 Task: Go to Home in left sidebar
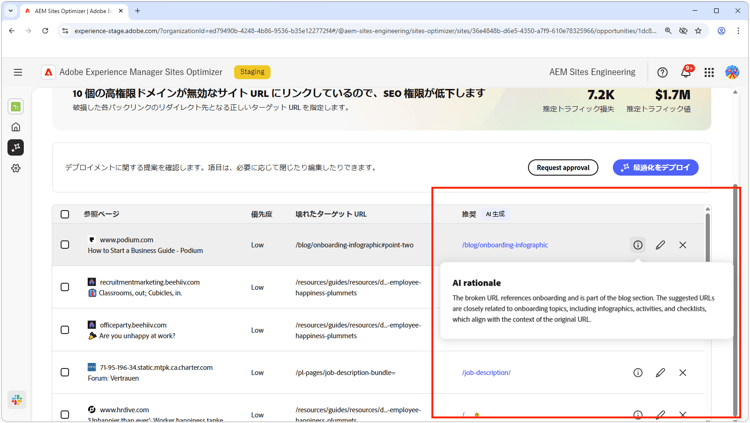16,127
